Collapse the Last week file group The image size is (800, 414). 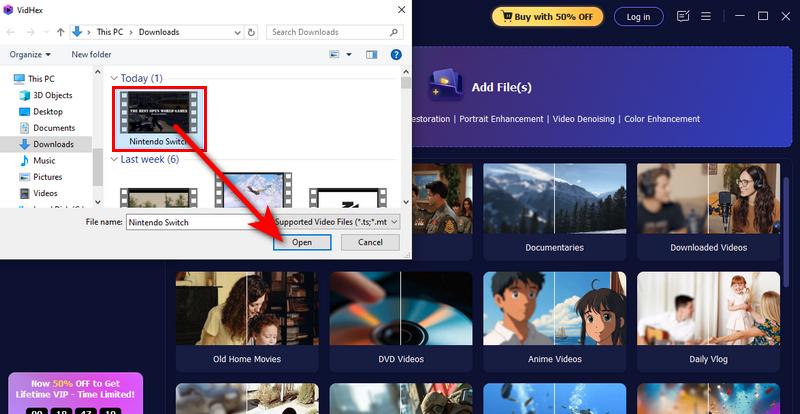(x=114, y=159)
